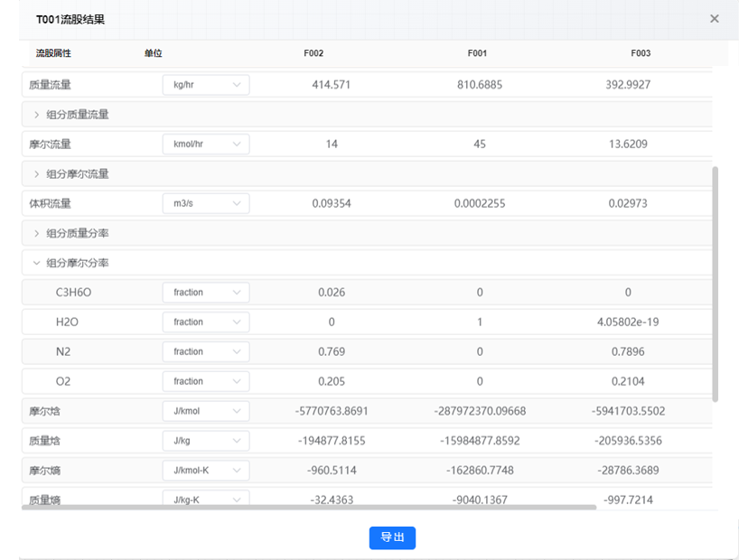Open the fraction dropdown for C3H6O
This screenshot has width=739, height=560.
(206, 293)
